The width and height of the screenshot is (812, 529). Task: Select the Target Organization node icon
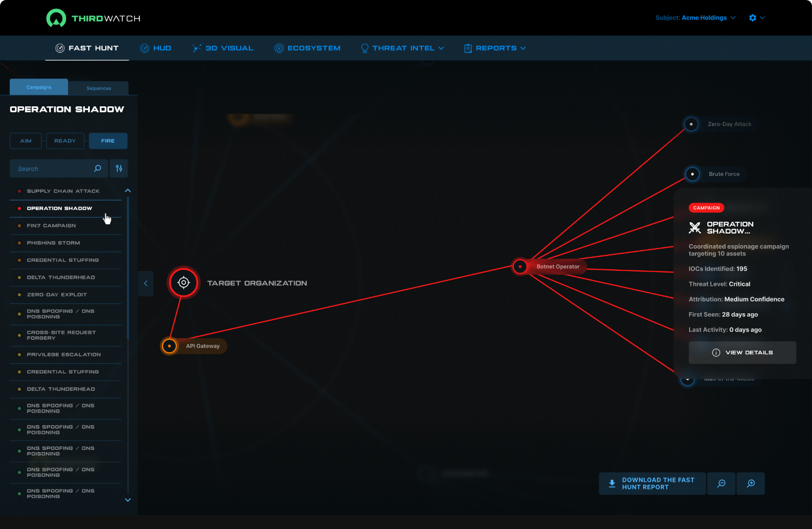tap(184, 282)
